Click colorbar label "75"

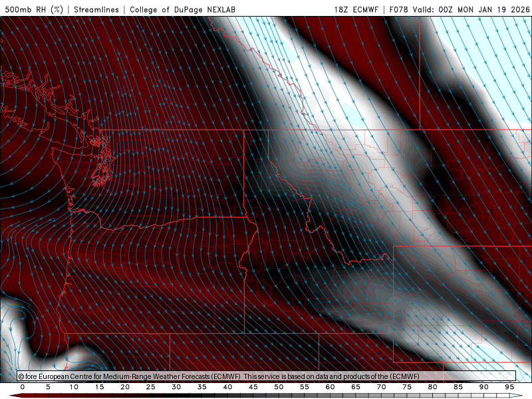click(x=406, y=387)
